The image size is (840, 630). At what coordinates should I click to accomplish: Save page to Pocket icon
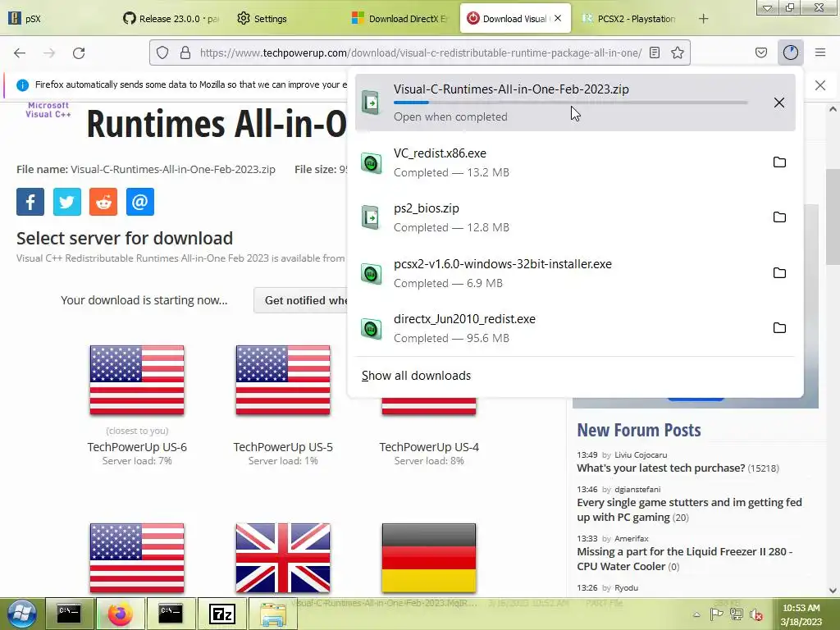tap(760, 52)
